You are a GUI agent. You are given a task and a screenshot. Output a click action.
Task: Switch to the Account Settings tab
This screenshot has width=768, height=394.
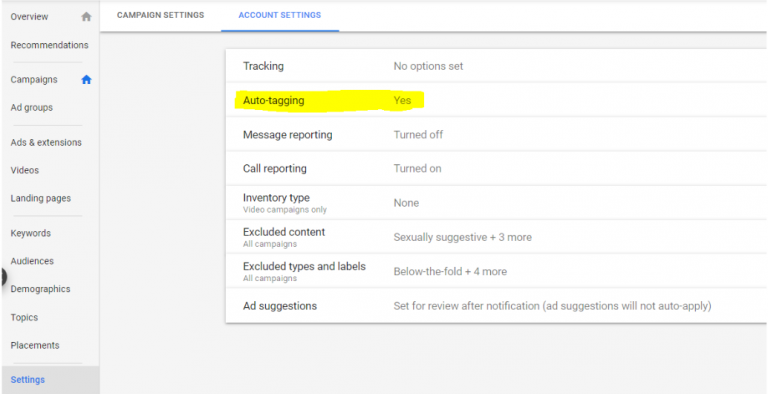coord(280,15)
